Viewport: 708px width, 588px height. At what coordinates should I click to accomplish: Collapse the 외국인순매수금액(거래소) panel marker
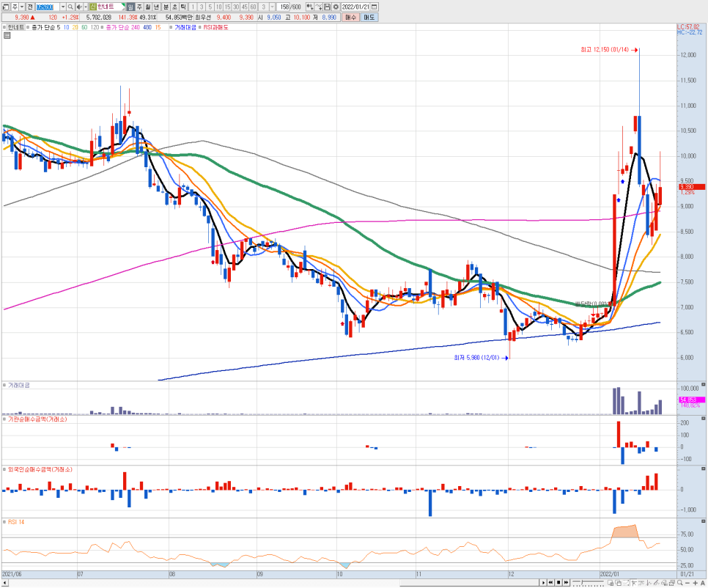pos(4,470)
